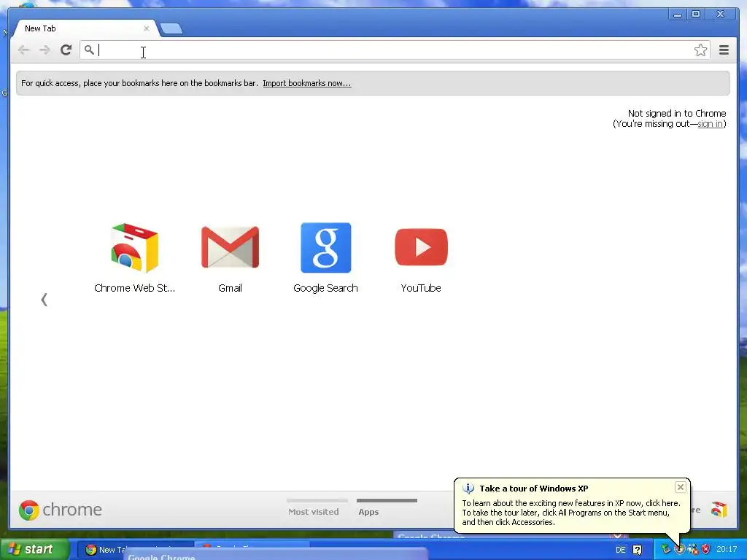
Task: Click the sign in link
Action: [x=710, y=124]
